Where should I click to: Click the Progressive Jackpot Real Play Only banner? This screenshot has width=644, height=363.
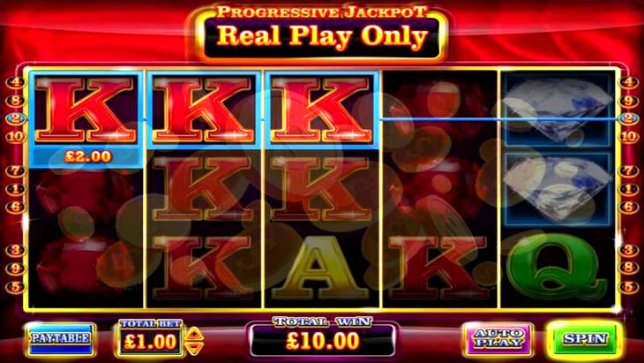(322, 34)
